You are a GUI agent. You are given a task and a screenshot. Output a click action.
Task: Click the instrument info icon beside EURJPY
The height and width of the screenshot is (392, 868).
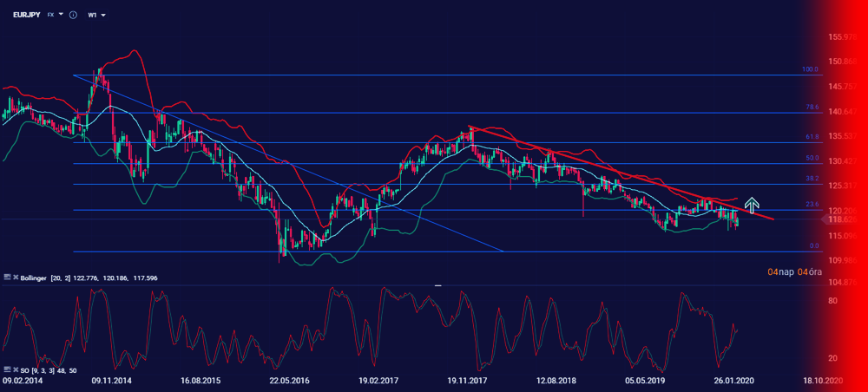73,15
